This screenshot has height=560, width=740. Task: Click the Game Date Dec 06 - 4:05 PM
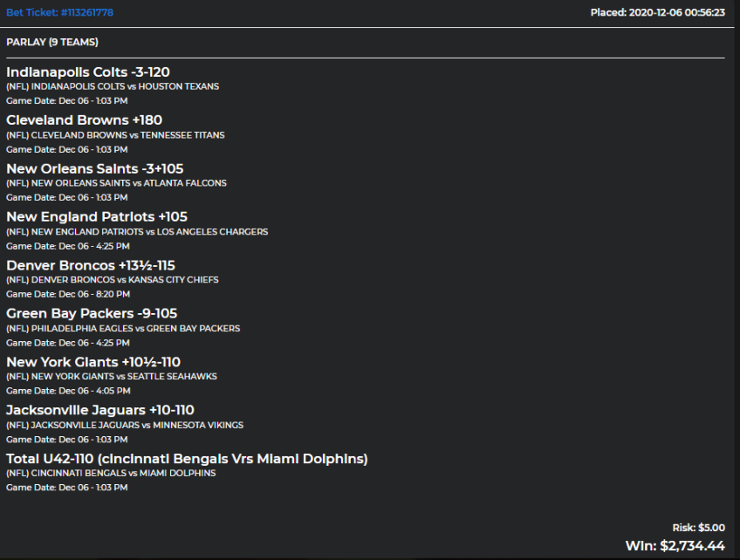point(68,391)
